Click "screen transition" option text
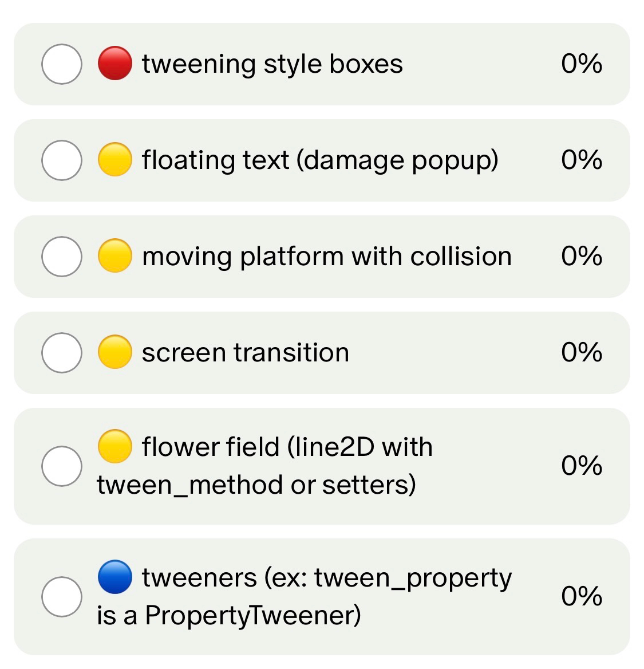The image size is (644, 669). click(x=246, y=353)
